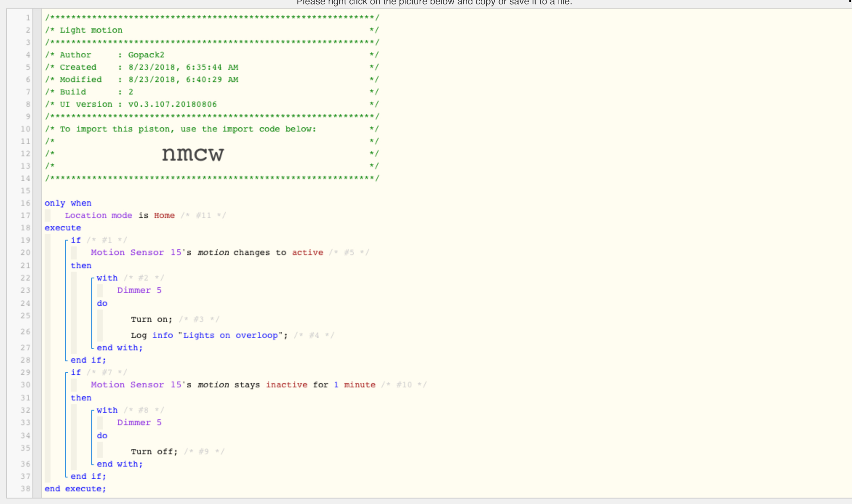Click the "do" keyword on line 34

pyautogui.click(x=102, y=436)
